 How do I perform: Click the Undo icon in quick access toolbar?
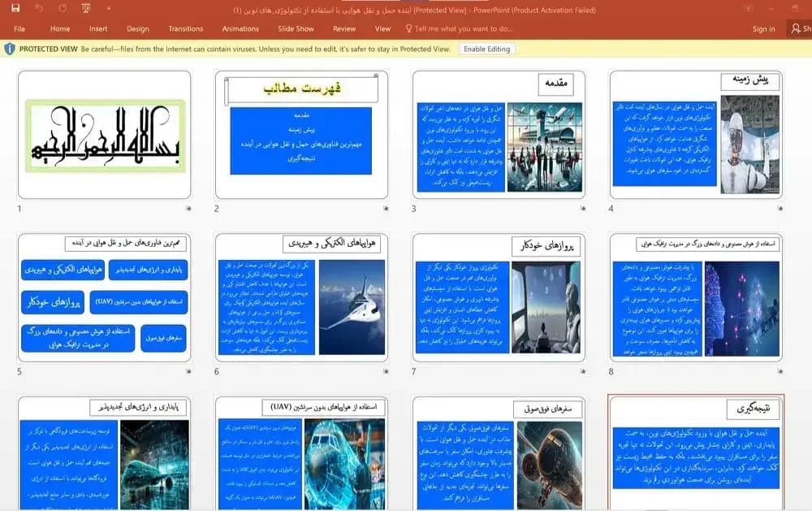[x=39, y=8]
